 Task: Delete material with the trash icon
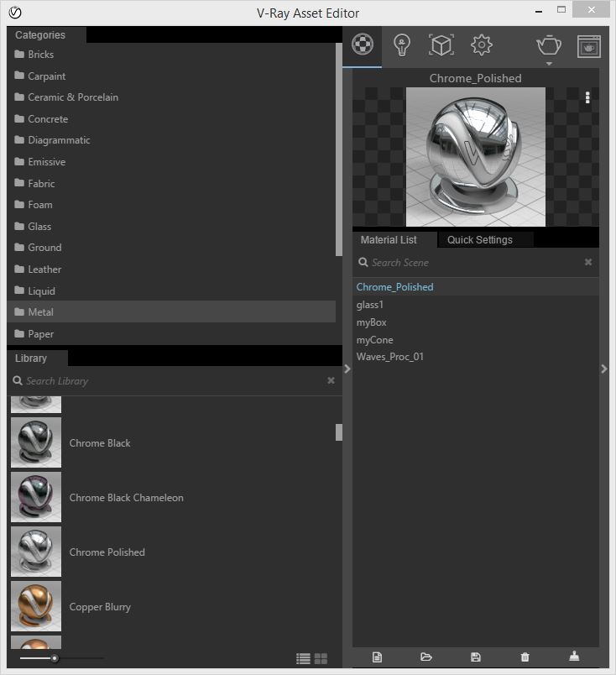525,657
